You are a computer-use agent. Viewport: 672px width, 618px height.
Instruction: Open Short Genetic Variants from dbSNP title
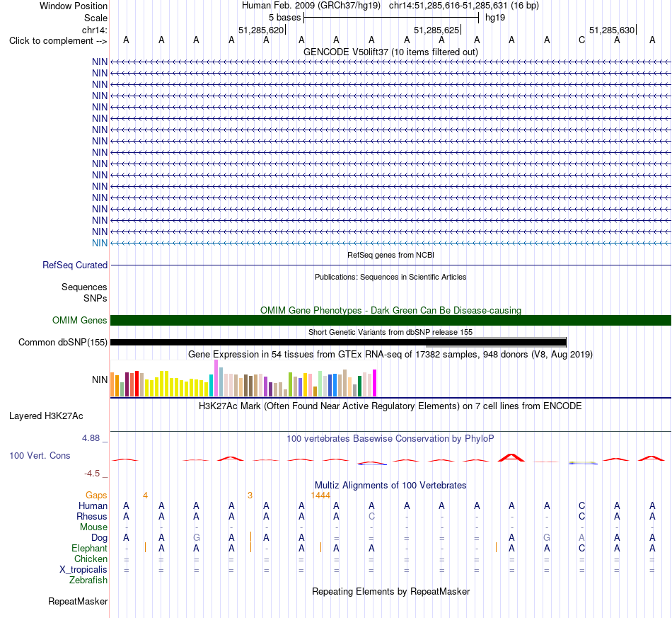pyautogui.click(x=390, y=332)
